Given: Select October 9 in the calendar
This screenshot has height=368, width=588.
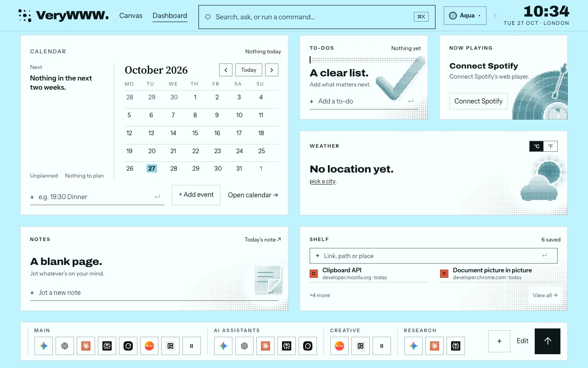Looking at the screenshot, I should coord(217,115).
